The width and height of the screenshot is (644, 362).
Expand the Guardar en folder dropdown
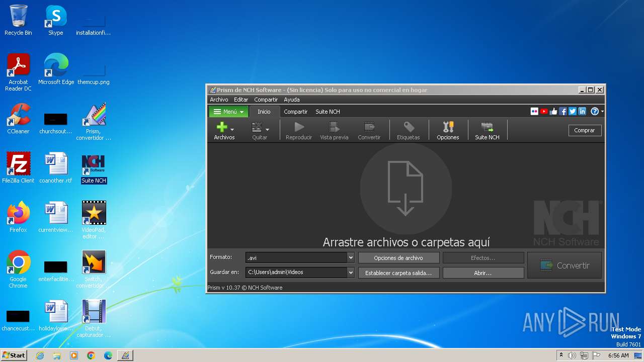tap(351, 273)
